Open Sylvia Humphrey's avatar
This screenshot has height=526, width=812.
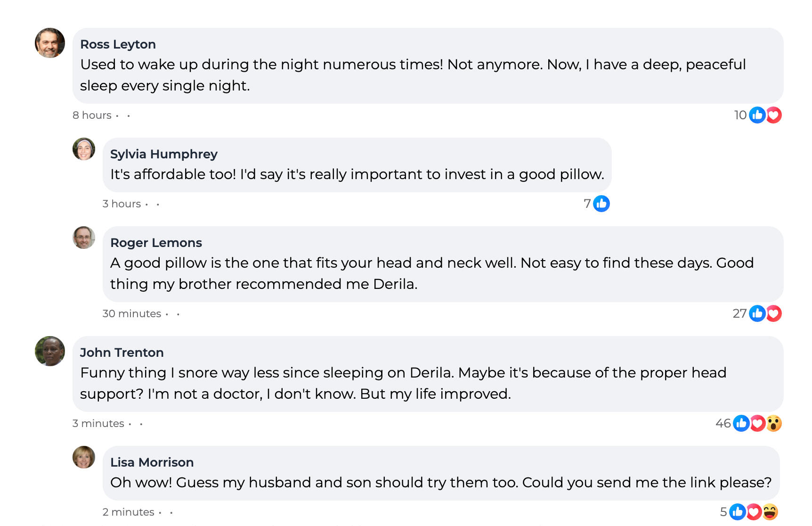pos(84,149)
